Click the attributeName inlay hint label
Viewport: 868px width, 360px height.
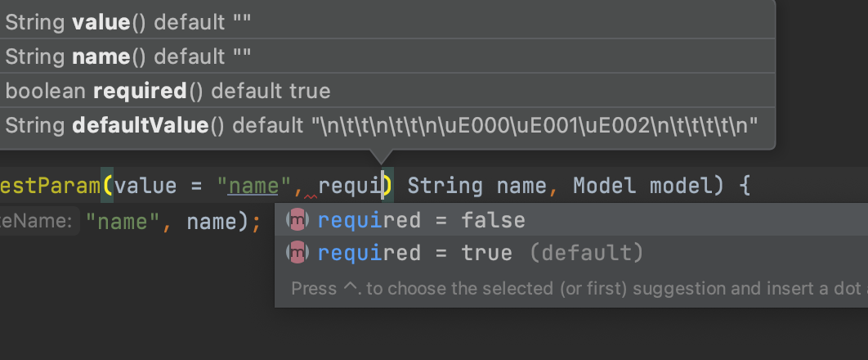click(36, 222)
